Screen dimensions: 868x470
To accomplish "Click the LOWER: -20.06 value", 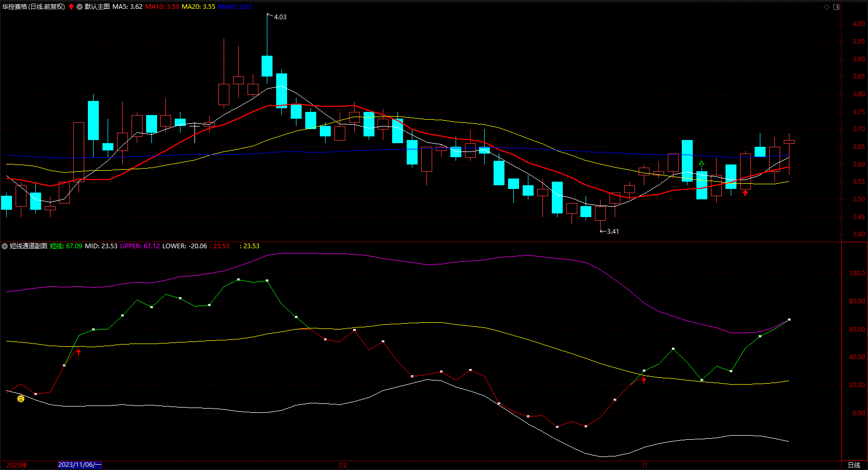I will click(185, 246).
